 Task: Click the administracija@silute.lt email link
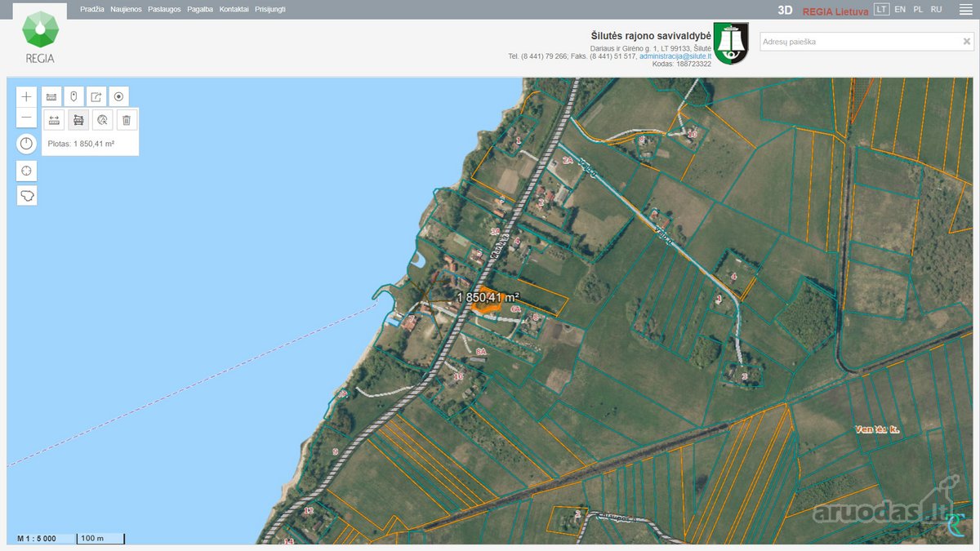point(675,56)
